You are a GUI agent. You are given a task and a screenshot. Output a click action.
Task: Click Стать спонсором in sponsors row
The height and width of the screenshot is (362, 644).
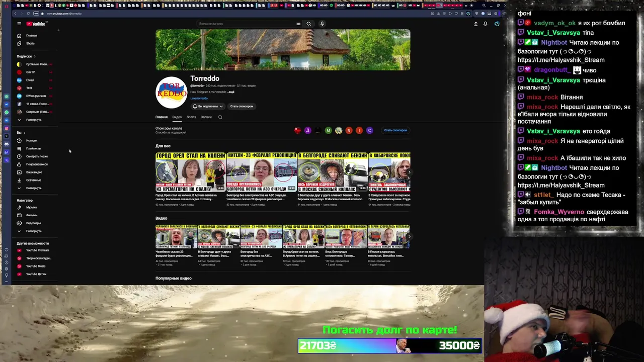395,130
